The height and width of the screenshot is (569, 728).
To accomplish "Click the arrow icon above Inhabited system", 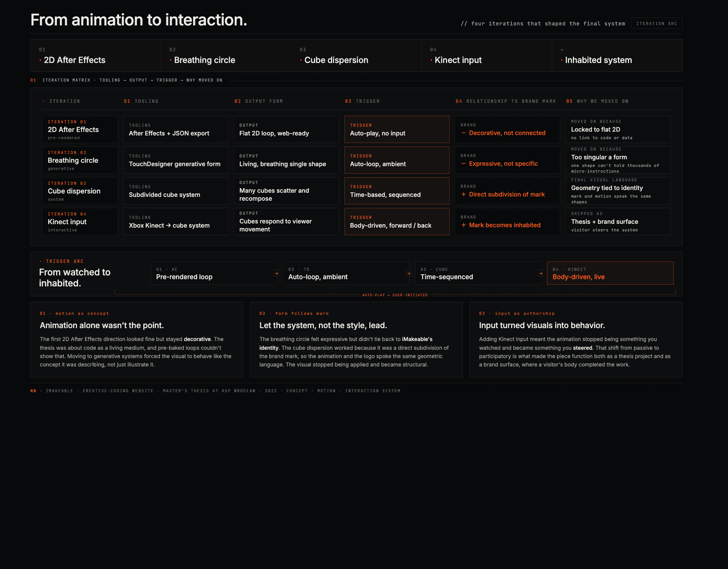I will (x=562, y=50).
